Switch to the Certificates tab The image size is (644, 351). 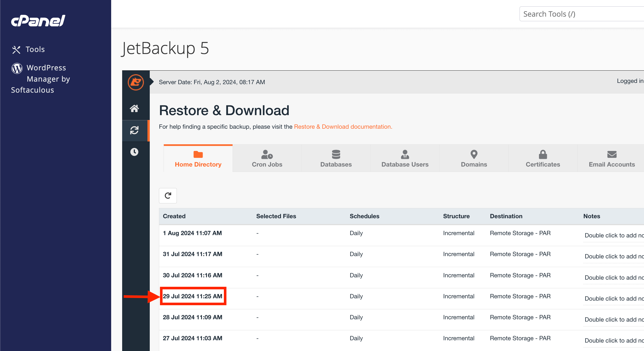(543, 159)
